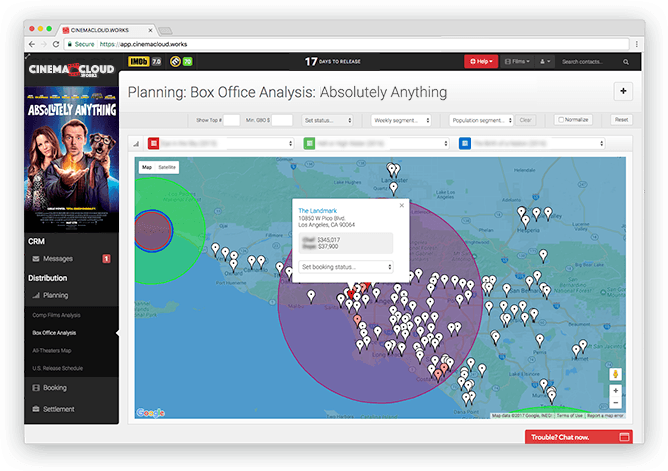Expand the Weekly segment dropdown
This screenshot has width=668, height=471.
pyautogui.click(x=400, y=119)
